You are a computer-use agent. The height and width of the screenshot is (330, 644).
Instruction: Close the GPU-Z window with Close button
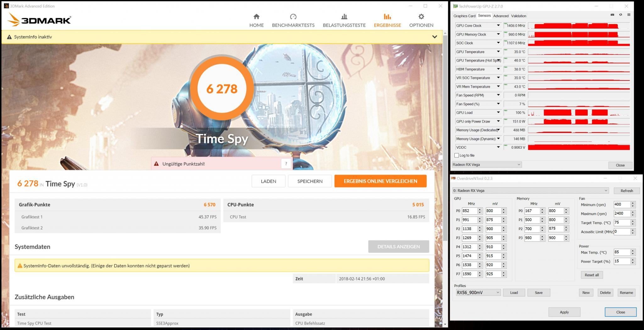[x=620, y=165]
